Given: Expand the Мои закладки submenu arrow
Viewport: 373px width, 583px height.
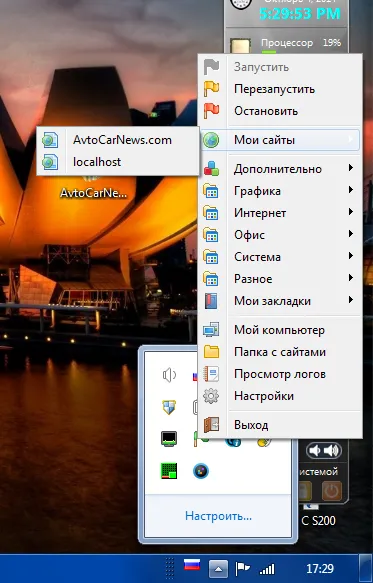Looking at the screenshot, I should click(x=351, y=300).
